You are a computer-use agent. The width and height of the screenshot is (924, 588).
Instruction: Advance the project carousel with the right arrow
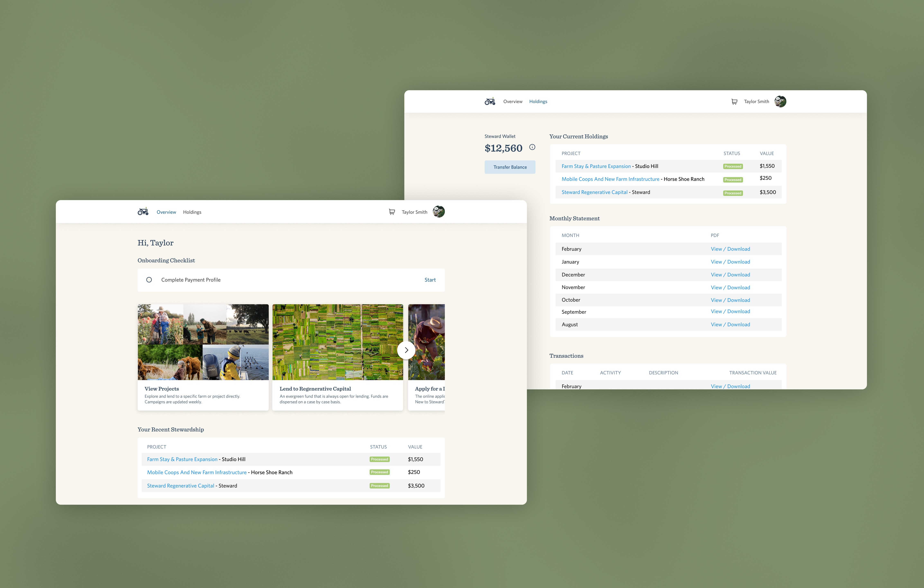406,350
